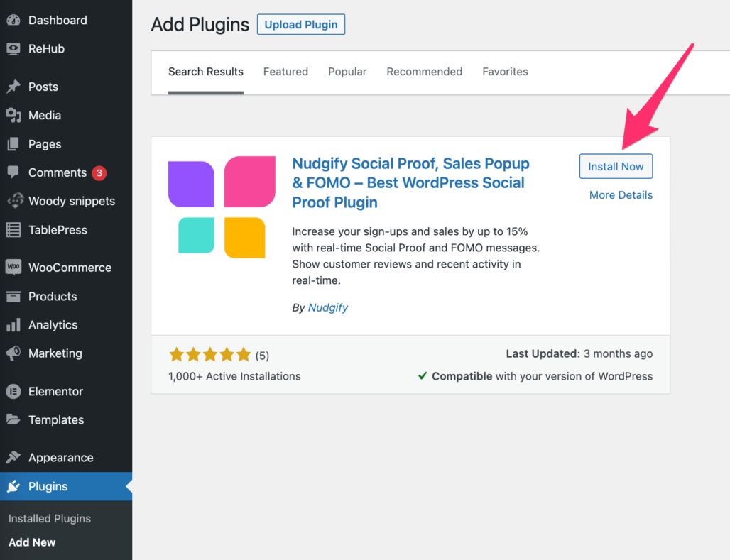Screen dimensions: 730x560
Task: Switch to the Popular tab
Action: pos(347,72)
